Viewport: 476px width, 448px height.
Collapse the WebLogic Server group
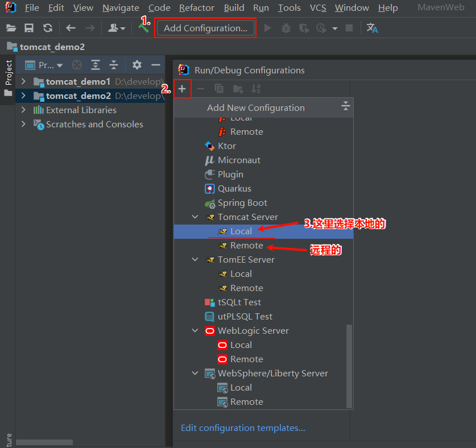pos(195,330)
